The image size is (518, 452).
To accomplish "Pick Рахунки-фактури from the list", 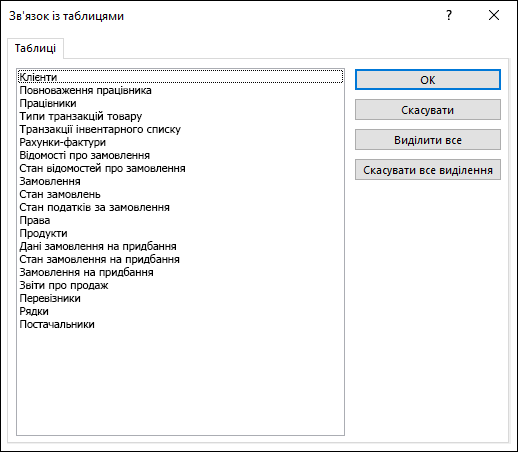I will pyautogui.click(x=180, y=142).
